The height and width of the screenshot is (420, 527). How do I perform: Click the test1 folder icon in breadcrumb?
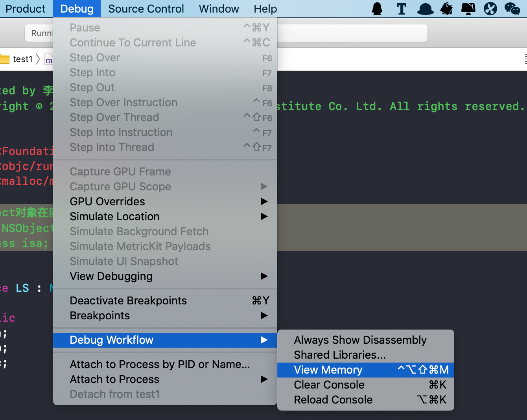click(5, 59)
